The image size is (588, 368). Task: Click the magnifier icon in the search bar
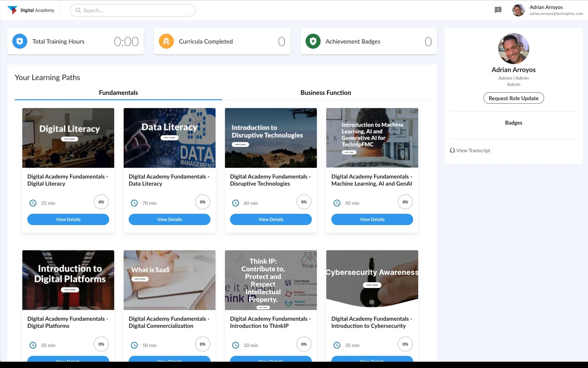[x=78, y=10]
